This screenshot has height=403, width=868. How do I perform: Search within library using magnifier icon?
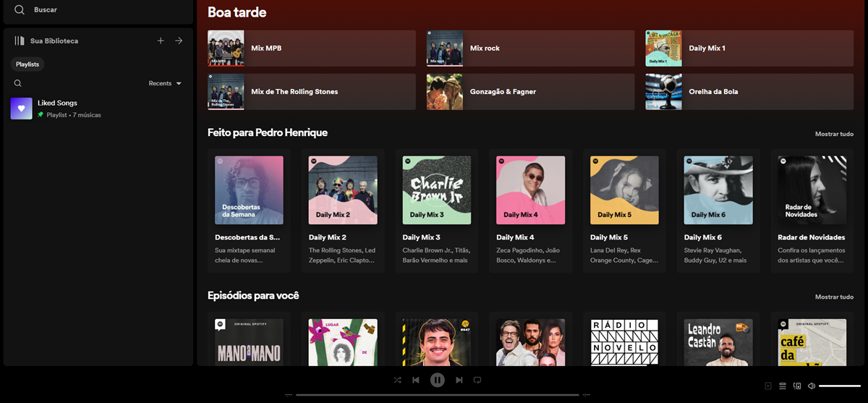coord(18,83)
